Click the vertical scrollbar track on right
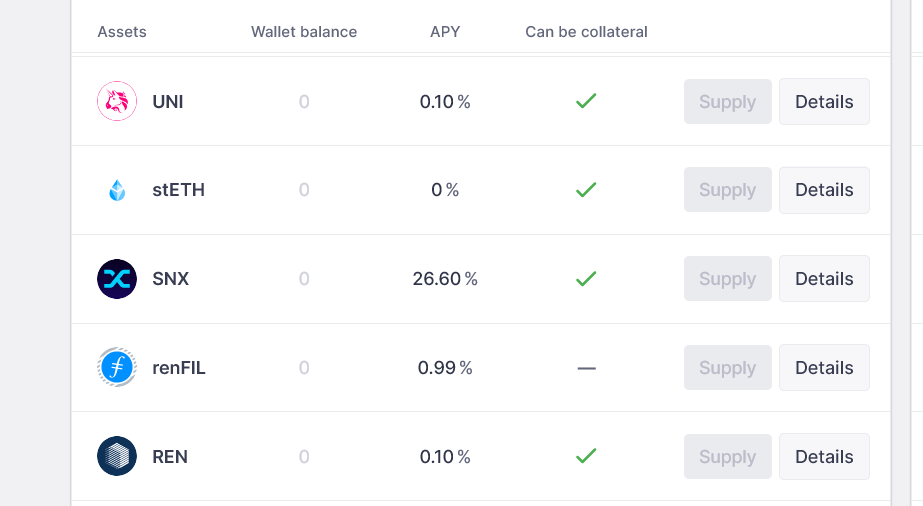923x506 pixels. [x=901, y=253]
